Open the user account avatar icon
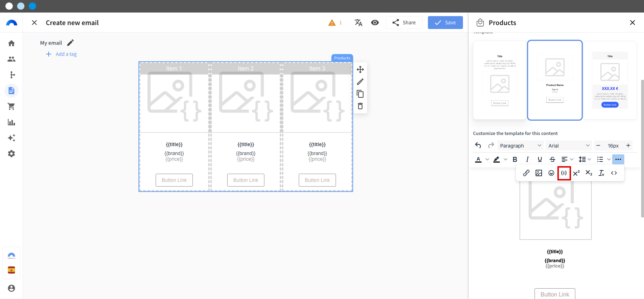644x299 pixels. click(11, 288)
